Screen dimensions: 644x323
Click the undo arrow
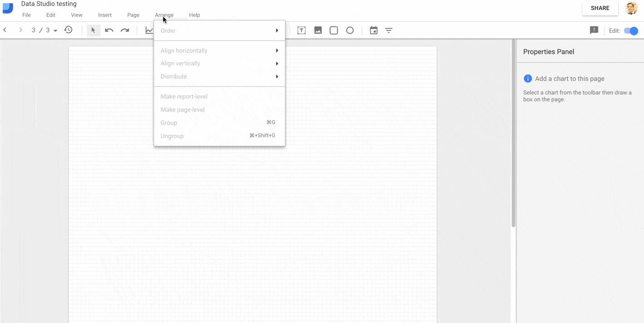[x=109, y=30]
